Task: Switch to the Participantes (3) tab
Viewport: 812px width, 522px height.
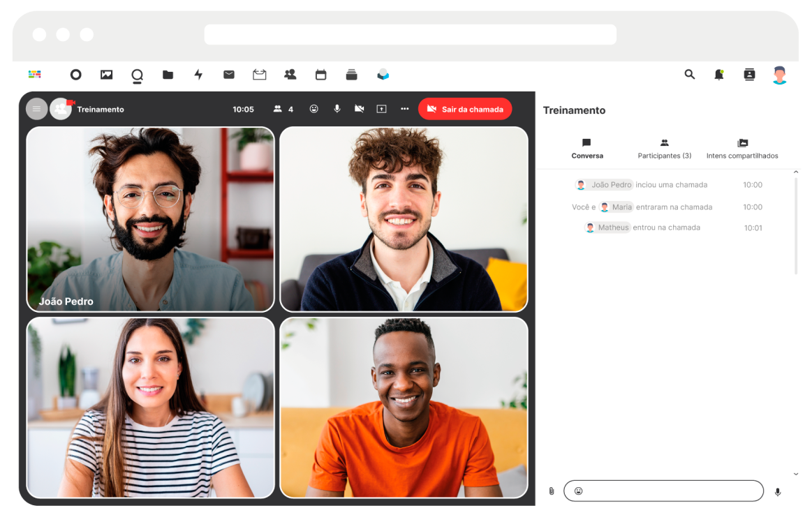Action: 664,149
